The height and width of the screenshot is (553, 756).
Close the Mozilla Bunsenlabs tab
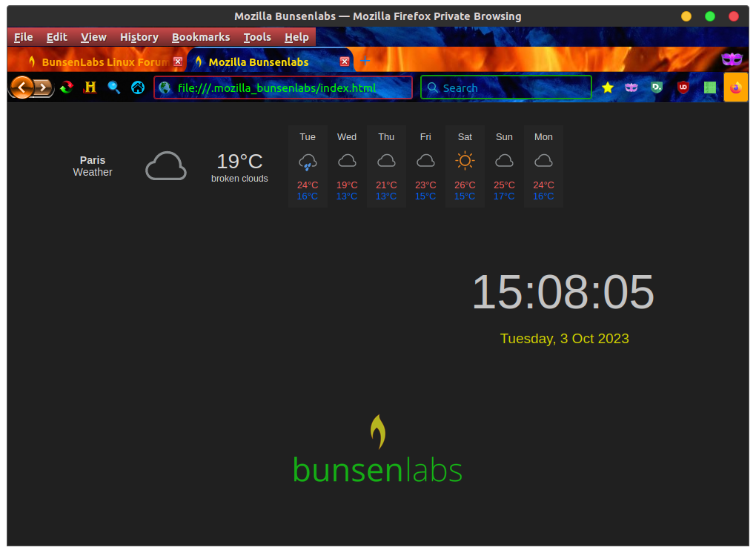(x=344, y=62)
